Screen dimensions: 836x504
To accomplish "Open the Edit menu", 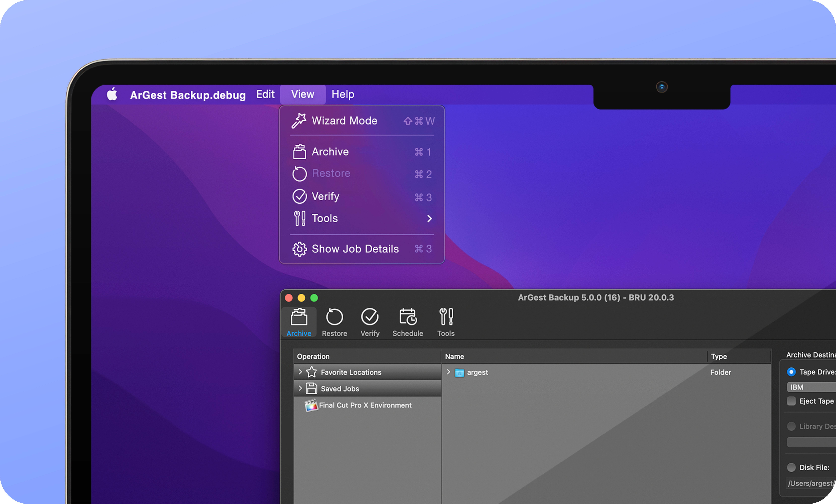I will point(265,94).
